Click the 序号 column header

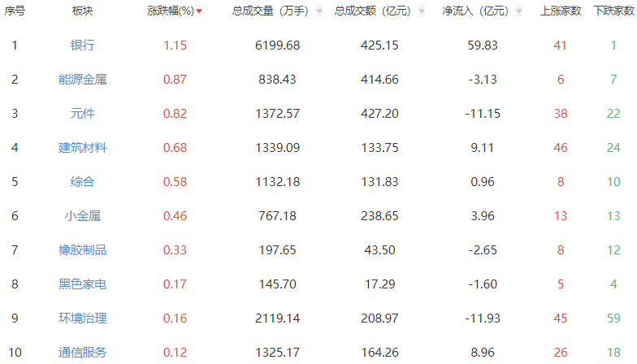click(x=15, y=11)
